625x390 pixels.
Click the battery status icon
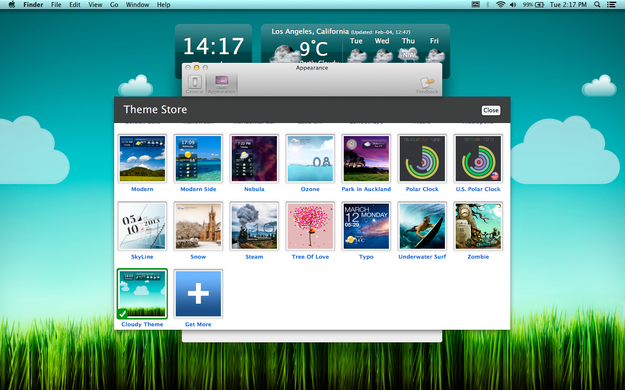pyautogui.click(x=534, y=5)
